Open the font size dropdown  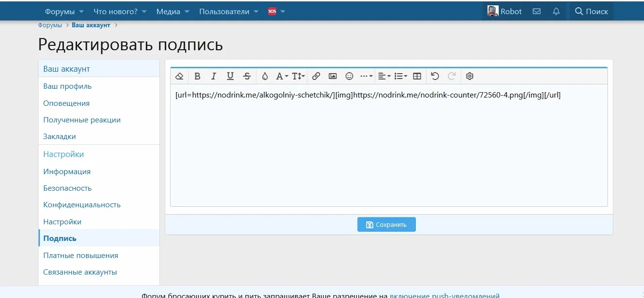298,76
